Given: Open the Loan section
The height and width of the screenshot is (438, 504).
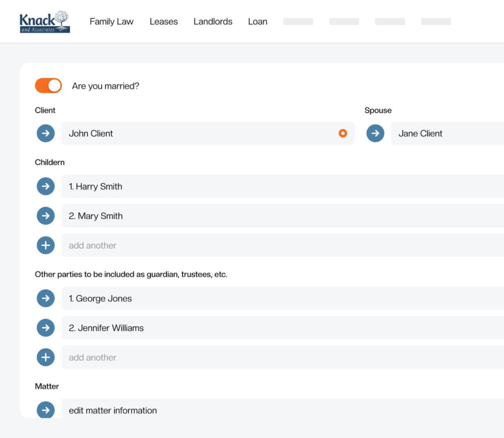Looking at the screenshot, I should coord(257,21).
